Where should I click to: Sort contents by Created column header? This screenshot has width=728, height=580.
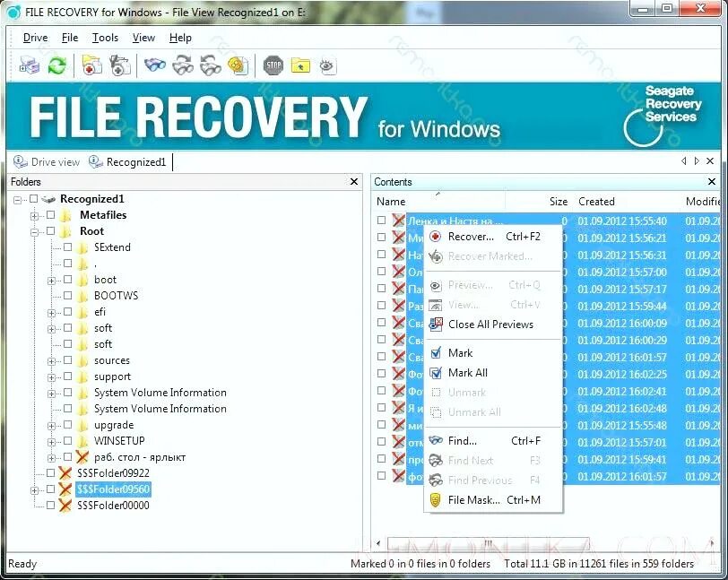[x=596, y=202]
